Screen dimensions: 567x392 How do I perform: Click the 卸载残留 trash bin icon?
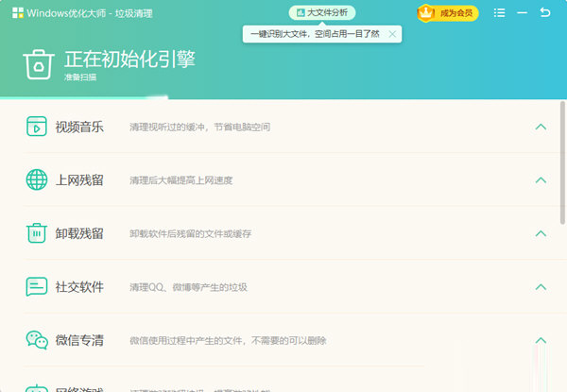tap(36, 233)
